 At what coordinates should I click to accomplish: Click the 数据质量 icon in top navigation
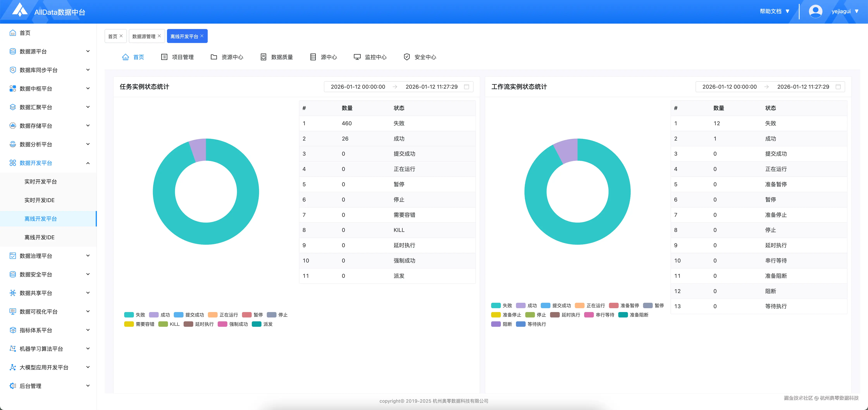click(x=263, y=57)
